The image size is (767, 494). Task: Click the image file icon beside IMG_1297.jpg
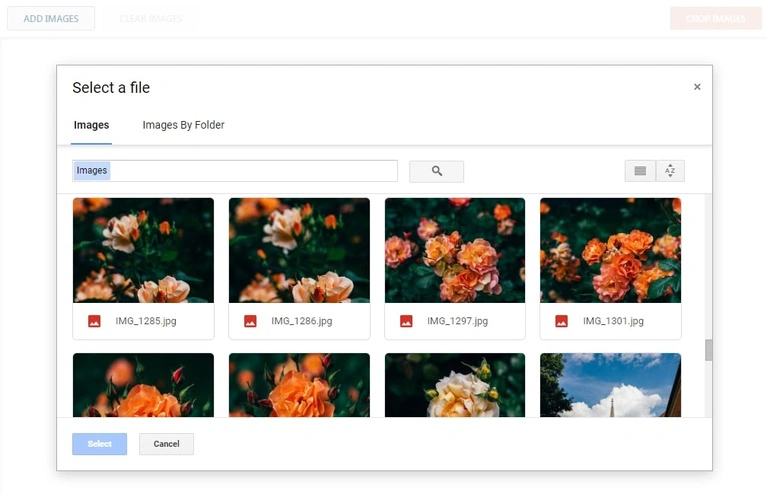point(406,321)
